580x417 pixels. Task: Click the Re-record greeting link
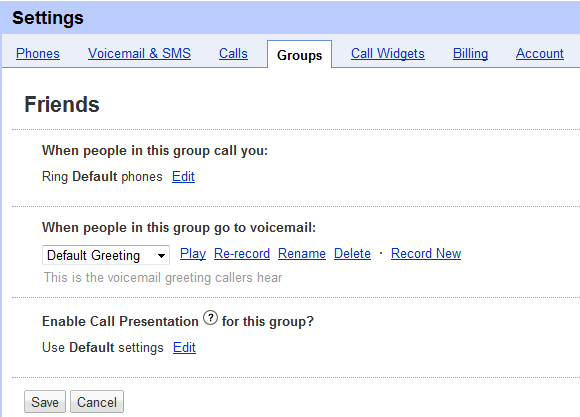pos(242,254)
